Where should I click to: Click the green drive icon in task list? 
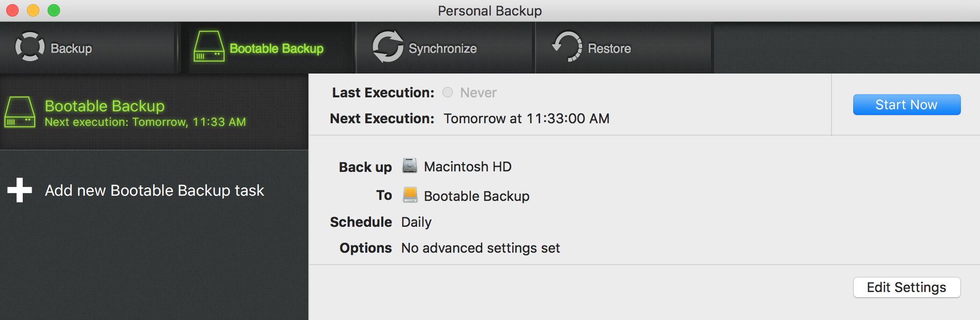tap(20, 112)
